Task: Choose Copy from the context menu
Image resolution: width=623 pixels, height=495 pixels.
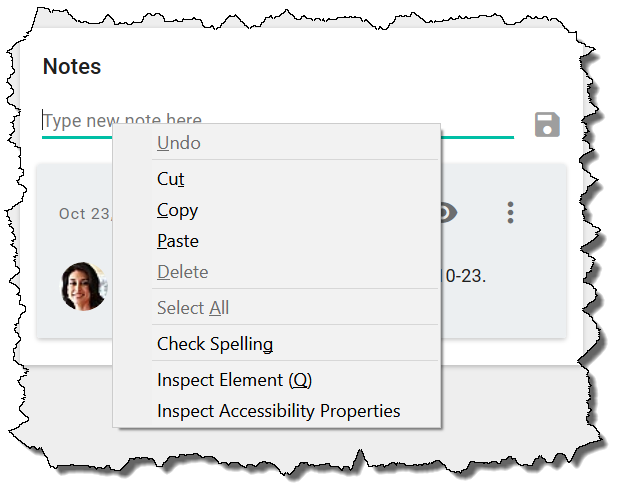Action: tap(178, 210)
